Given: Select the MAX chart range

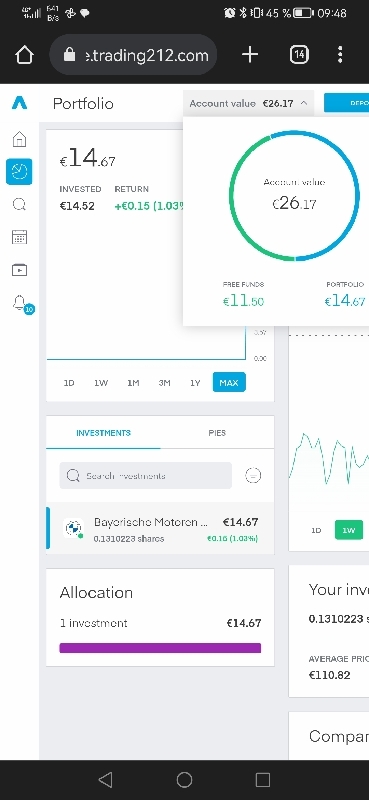Looking at the screenshot, I should click(229, 382).
